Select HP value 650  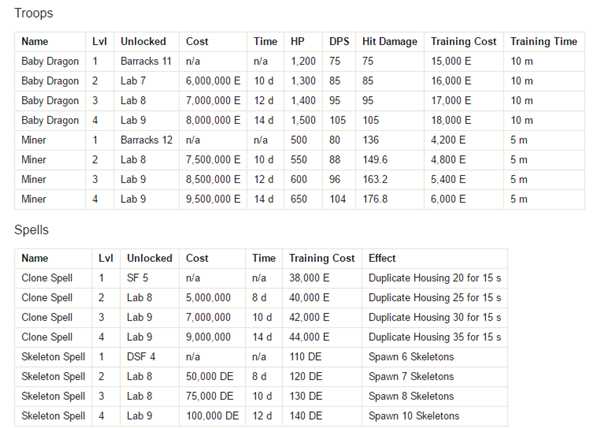coord(298,199)
